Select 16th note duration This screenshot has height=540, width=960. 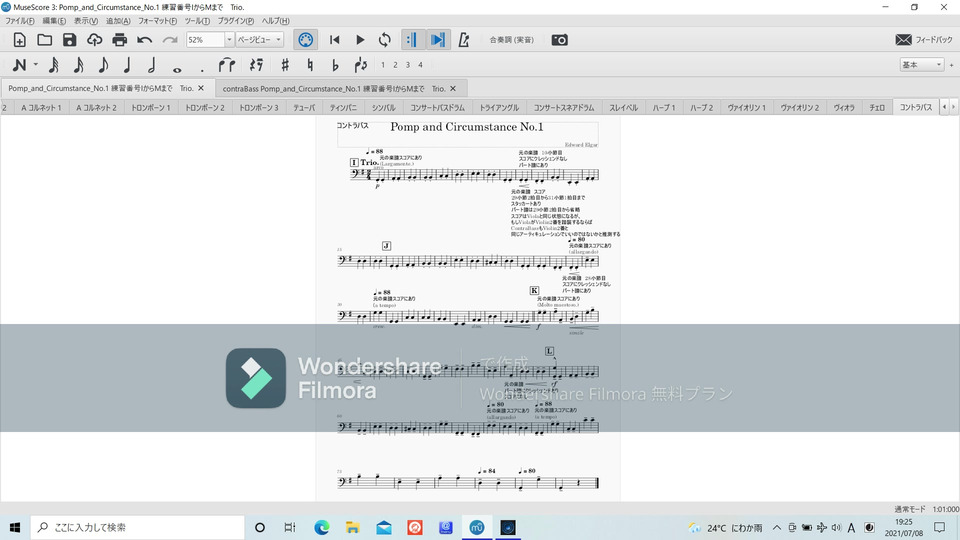[x=78, y=65]
